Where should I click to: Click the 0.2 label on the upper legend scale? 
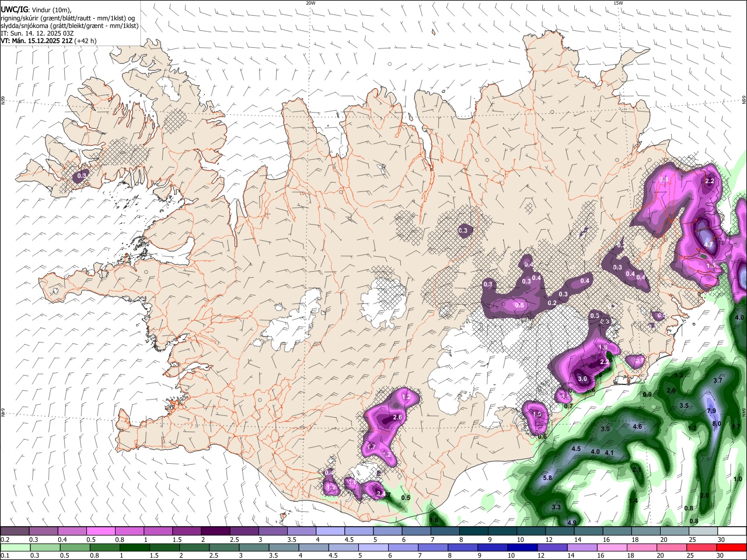coord(5,540)
